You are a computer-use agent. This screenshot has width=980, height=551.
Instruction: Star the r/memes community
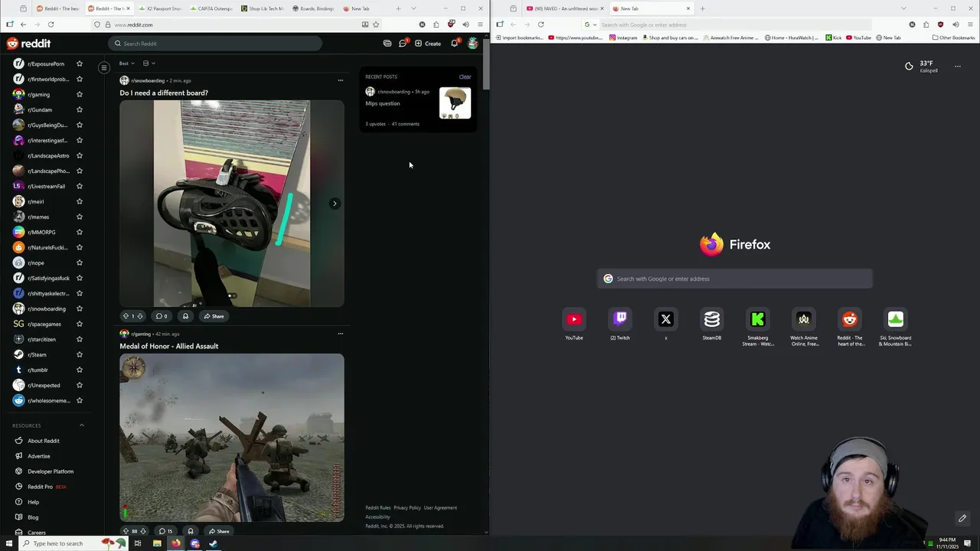(79, 217)
